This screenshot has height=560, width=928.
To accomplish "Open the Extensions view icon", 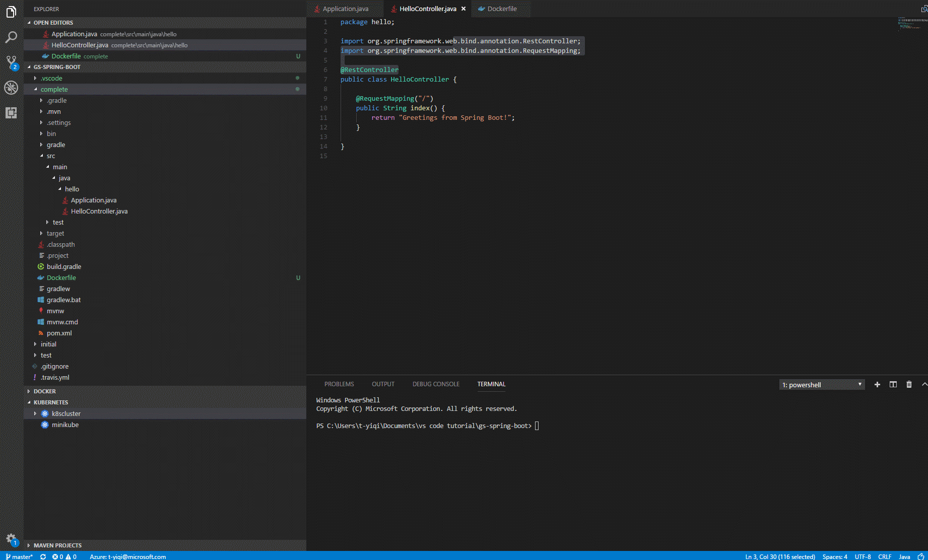I will (x=11, y=113).
